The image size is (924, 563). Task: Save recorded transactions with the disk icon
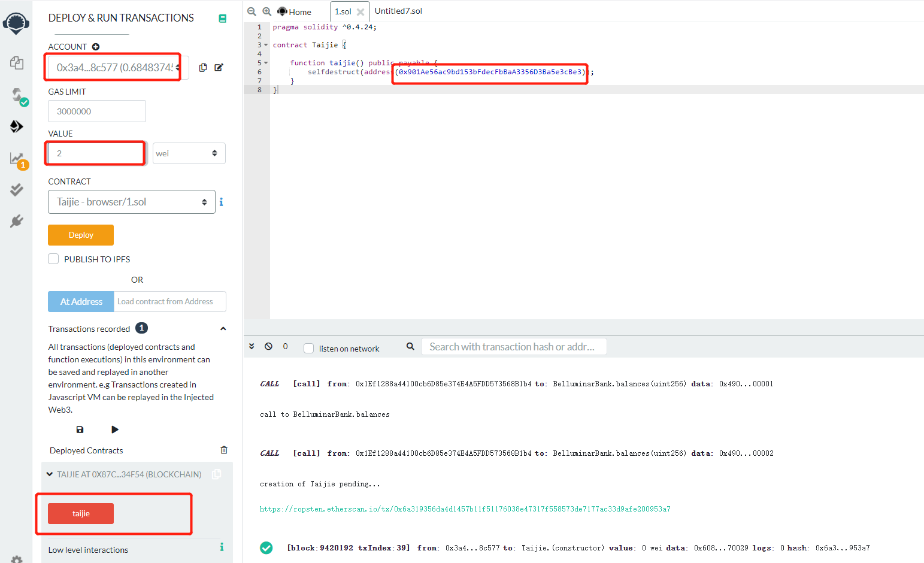pos(80,429)
